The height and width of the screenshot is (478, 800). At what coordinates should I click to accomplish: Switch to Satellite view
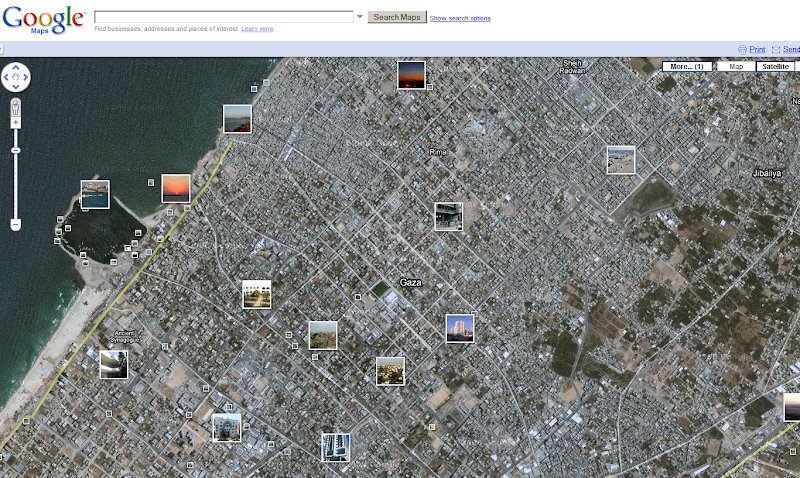[x=775, y=66]
